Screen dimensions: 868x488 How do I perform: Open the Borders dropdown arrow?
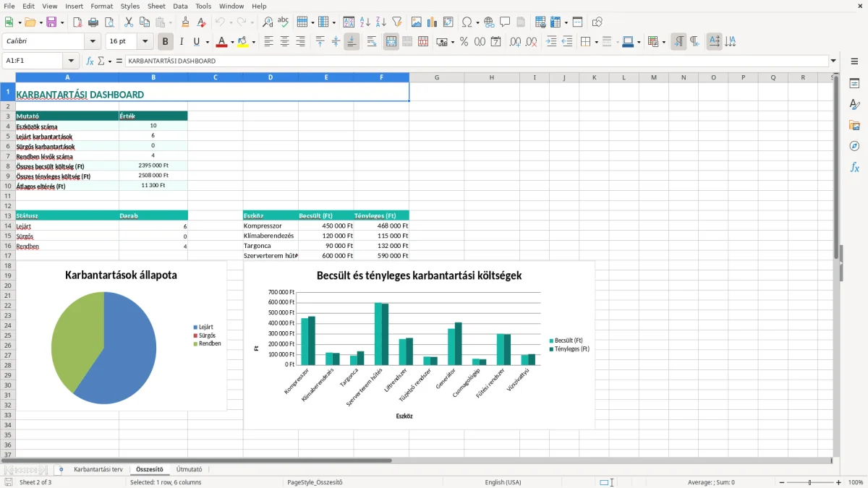[595, 42]
